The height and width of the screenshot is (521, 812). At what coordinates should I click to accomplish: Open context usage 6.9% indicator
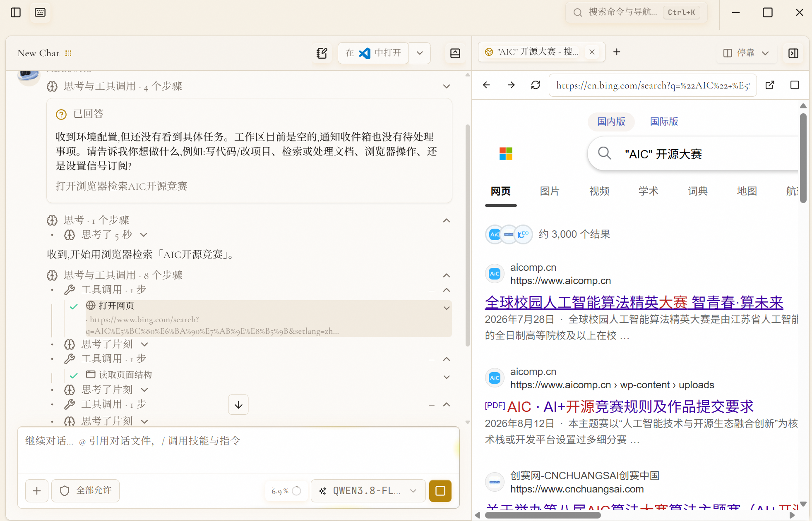tap(286, 491)
